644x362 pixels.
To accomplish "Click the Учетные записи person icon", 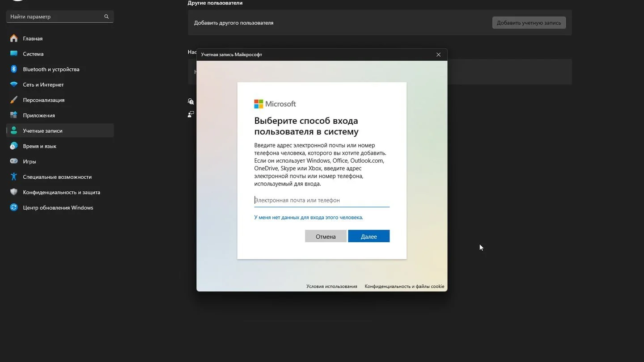I will click(14, 131).
